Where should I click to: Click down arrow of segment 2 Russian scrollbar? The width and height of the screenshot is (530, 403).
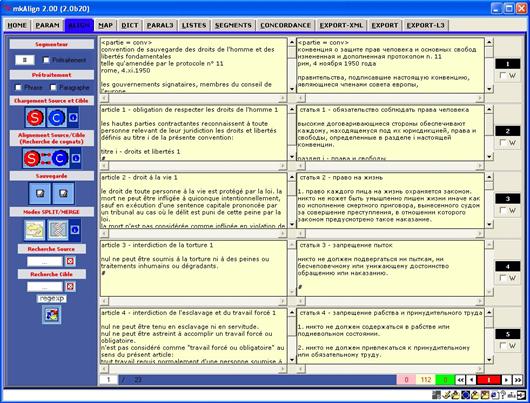click(489, 157)
